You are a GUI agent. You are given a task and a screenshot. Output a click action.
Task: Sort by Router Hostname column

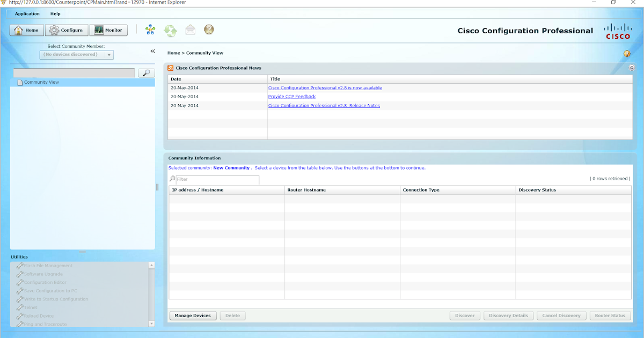pos(342,190)
